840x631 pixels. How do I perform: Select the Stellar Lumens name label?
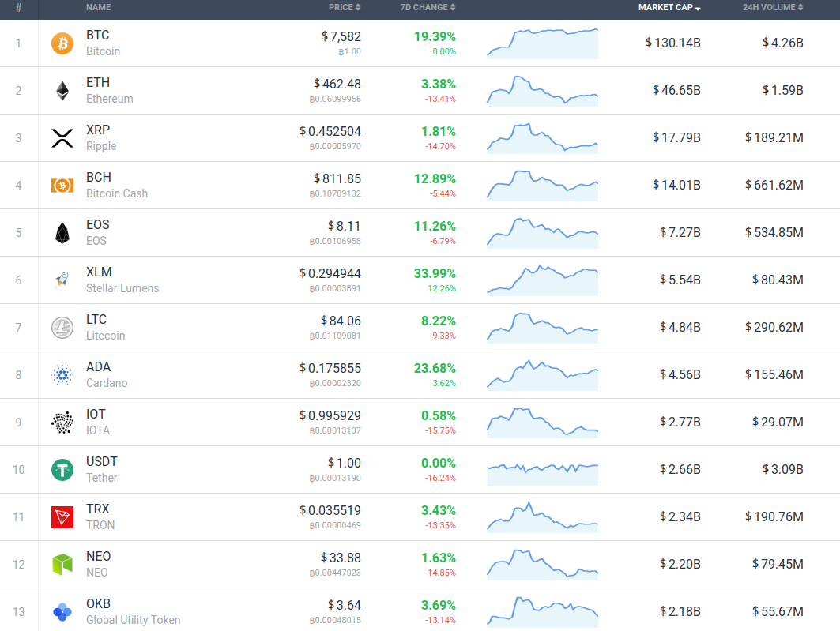[122, 288]
